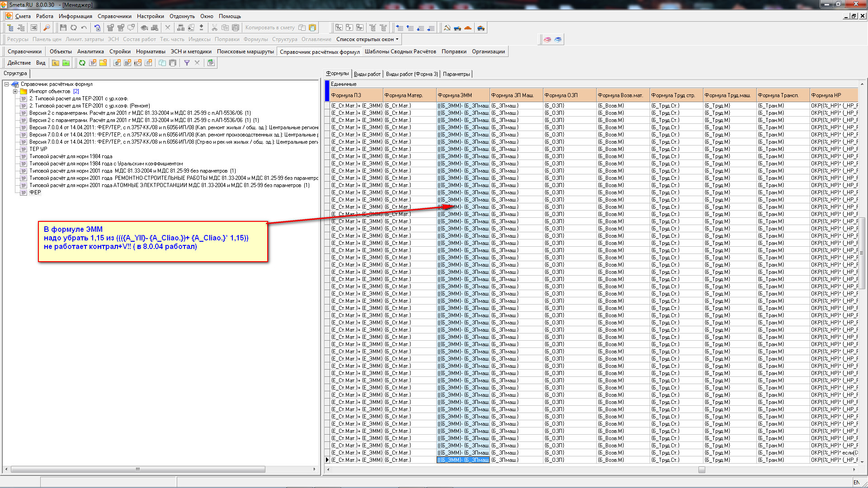Click the Объекты toolbar button
Image resolution: width=868 pixels, height=488 pixels.
click(x=61, y=52)
